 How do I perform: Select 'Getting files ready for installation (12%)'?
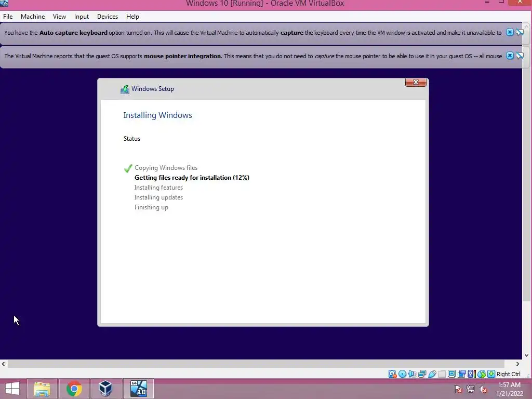tap(192, 178)
